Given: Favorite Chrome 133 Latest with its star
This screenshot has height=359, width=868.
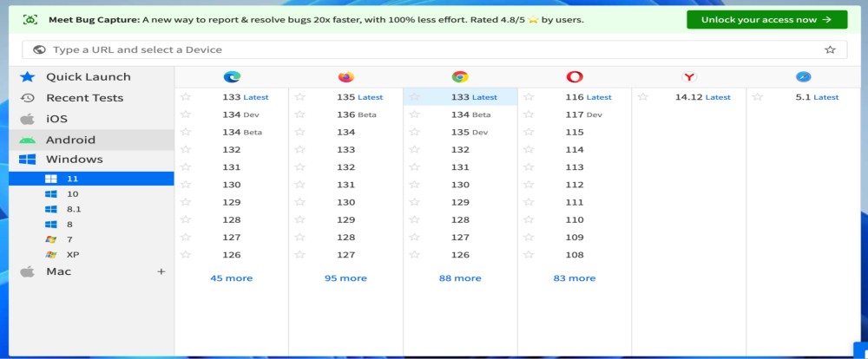Looking at the screenshot, I should click(414, 97).
